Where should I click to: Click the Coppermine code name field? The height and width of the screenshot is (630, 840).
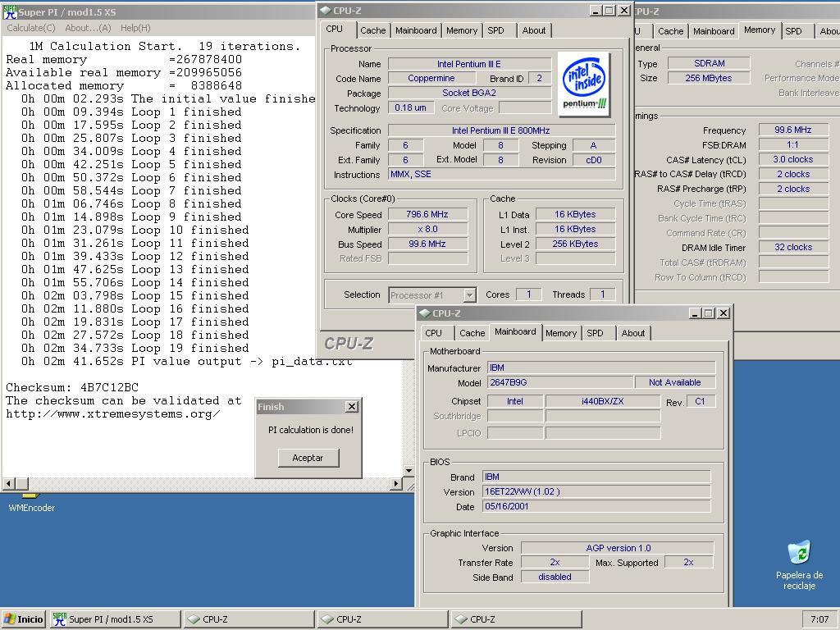431,78
